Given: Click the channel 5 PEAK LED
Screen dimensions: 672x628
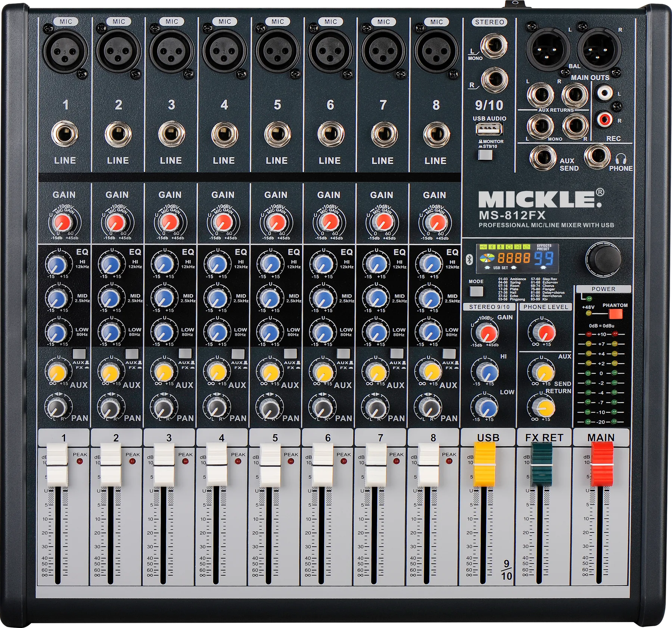Looking at the screenshot, I should click(291, 462).
